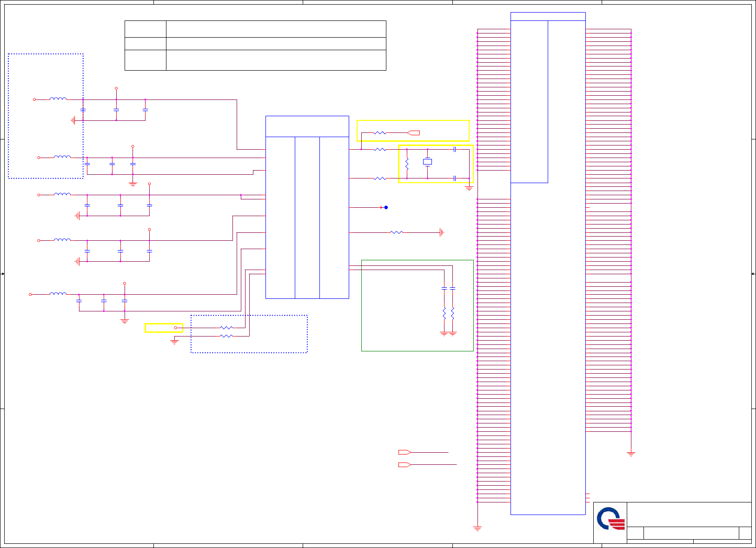Select the right resistor in the green box
Image resolution: width=756 pixels, height=548 pixels.
pyautogui.click(x=452, y=313)
